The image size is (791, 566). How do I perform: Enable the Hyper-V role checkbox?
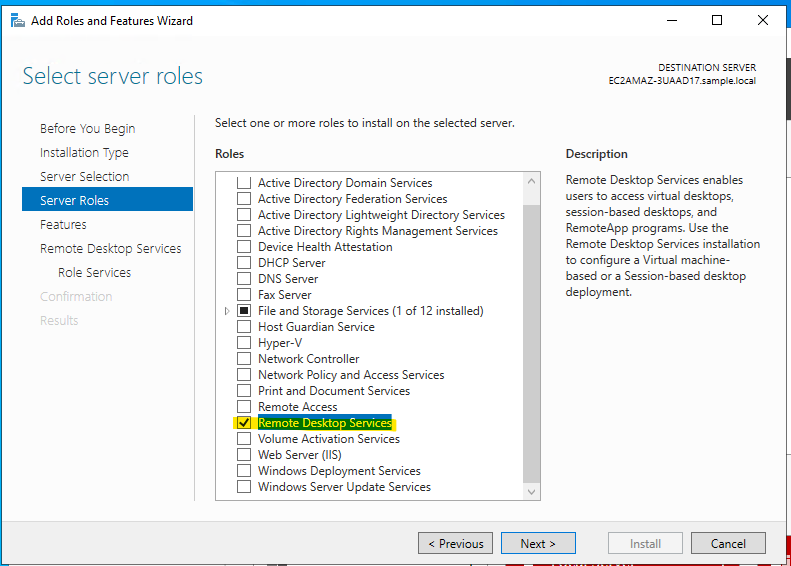click(244, 343)
